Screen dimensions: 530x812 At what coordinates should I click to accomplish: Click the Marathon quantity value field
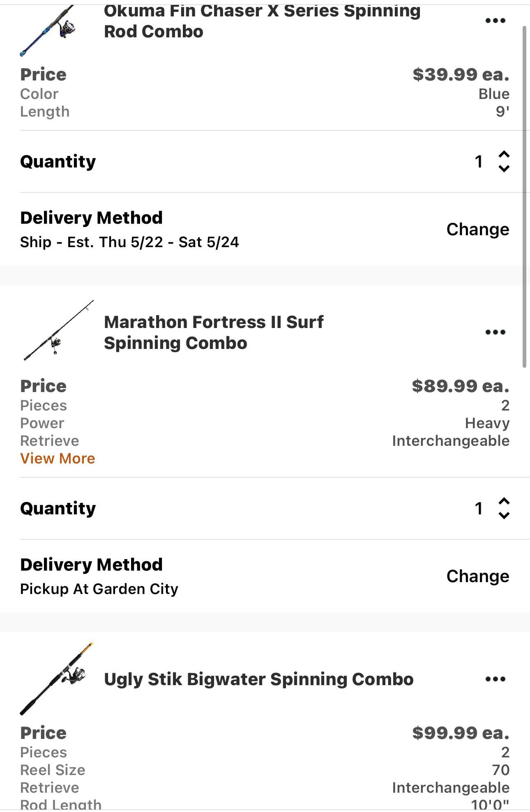pyautogui.click(x=478, y=508)
